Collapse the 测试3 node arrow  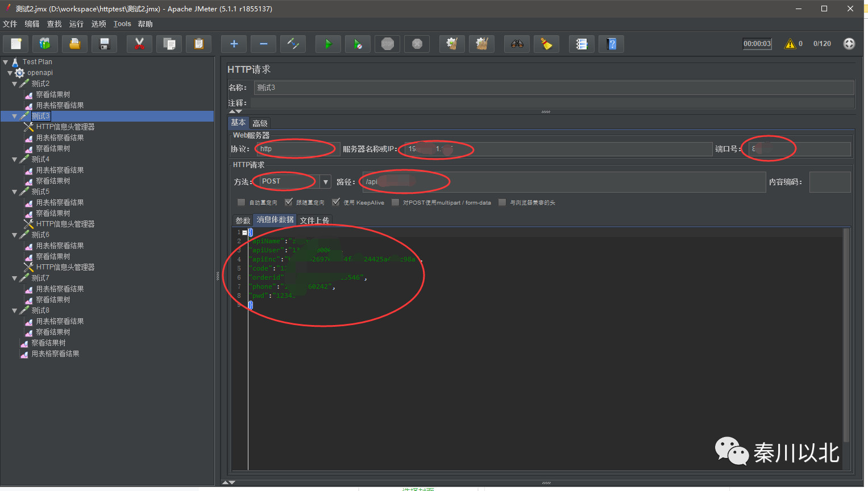click(14, 116)
